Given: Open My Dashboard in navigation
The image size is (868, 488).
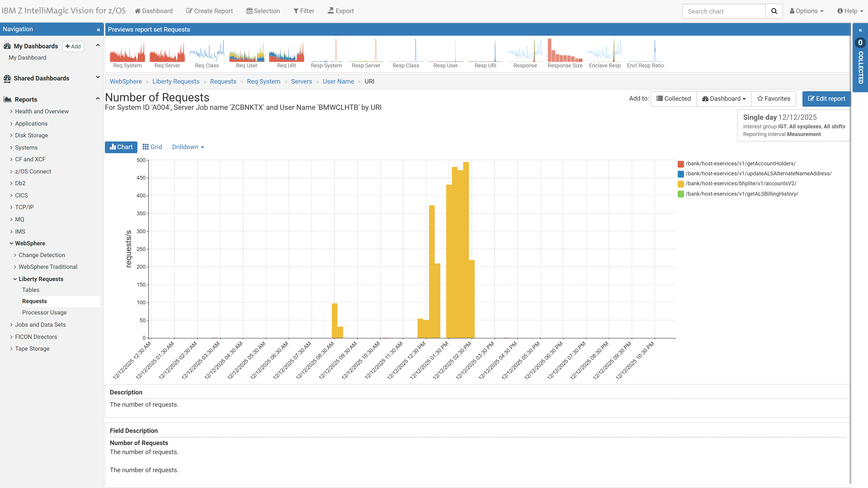Looking at the screenshot, I should click(27, 58).
